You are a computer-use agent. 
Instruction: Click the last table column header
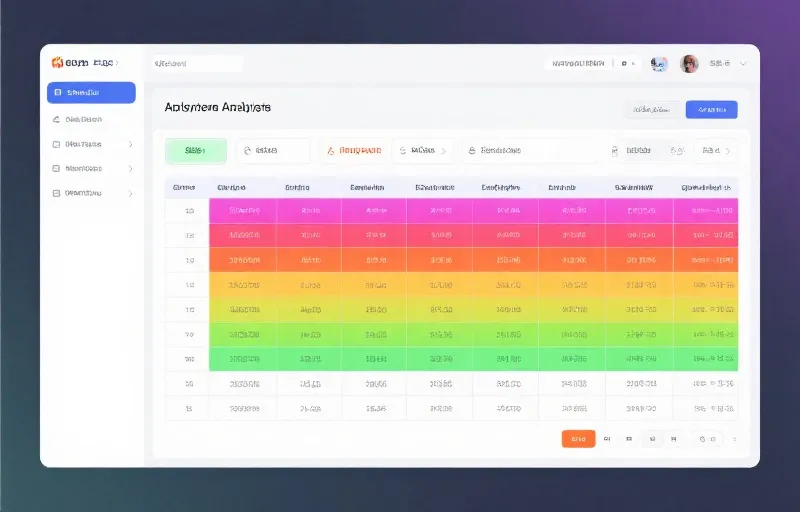coord(706,188)
